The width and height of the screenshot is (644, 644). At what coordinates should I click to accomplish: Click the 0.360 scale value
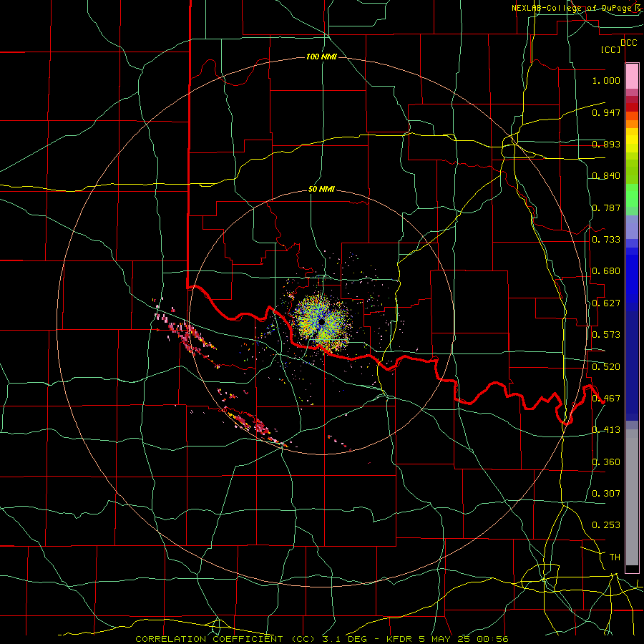(606, 462)
